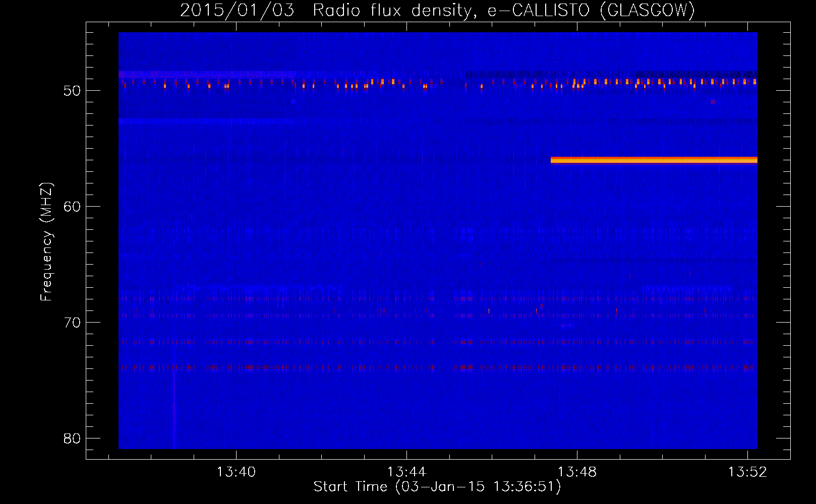Click the 80 frequency tick label
The image size is (816, 504).
(72, 438)
